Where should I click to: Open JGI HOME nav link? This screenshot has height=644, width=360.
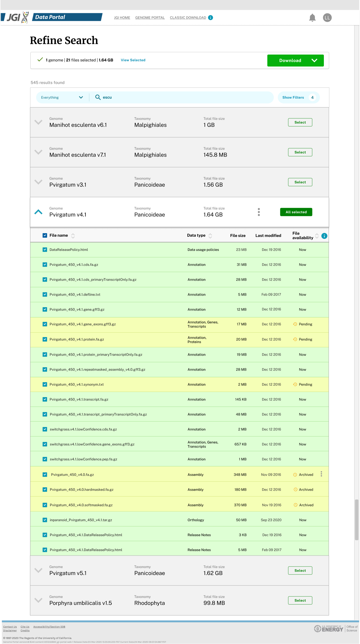pos(122,17)
